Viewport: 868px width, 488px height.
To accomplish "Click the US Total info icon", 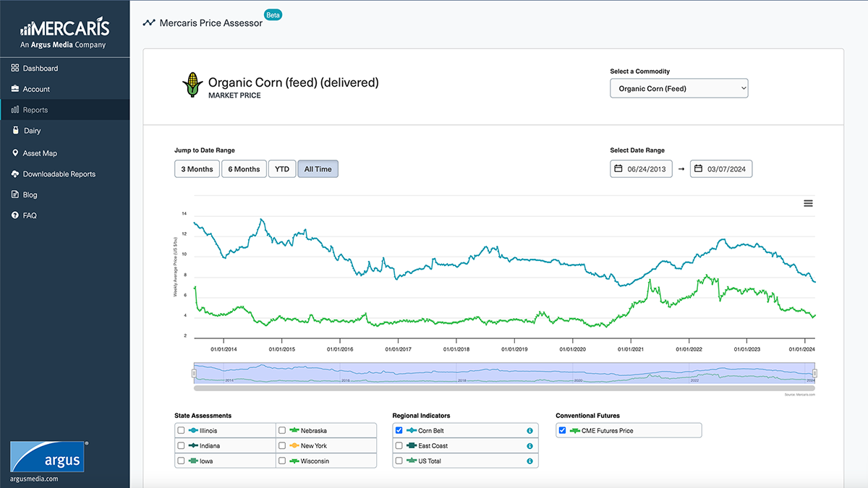I will tap(529, 461).
